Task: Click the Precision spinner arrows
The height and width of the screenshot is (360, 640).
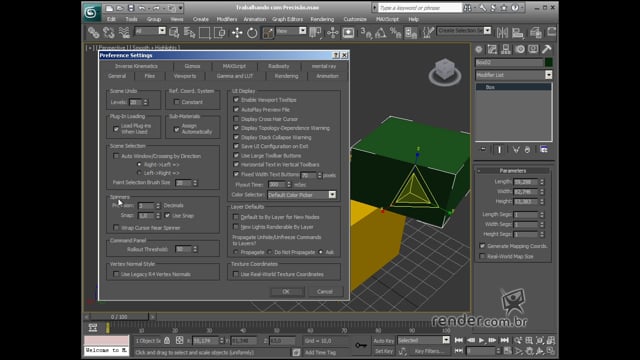Action: [x=158, y=205]
